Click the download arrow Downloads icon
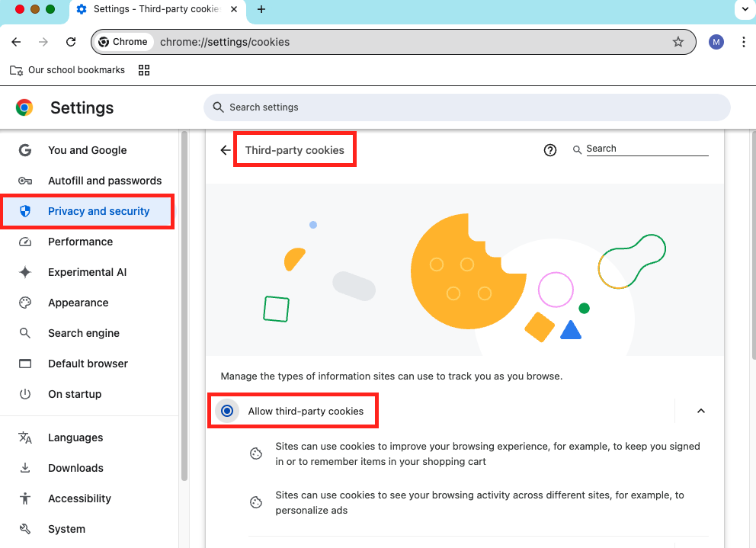This screenshot has height=548, width=756. [x=25, y=468]
